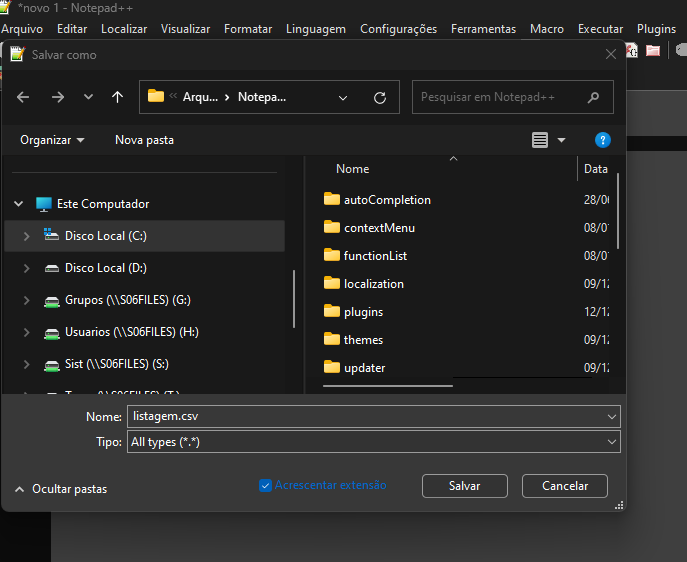The width and height of the screenshot is (687, 562).
Task: Select the contextMenu folder icon
Action: 332,227
